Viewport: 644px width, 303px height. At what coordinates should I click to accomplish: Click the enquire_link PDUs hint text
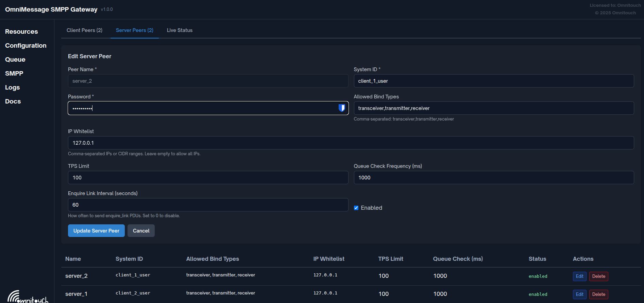click(x=124, y=216)
